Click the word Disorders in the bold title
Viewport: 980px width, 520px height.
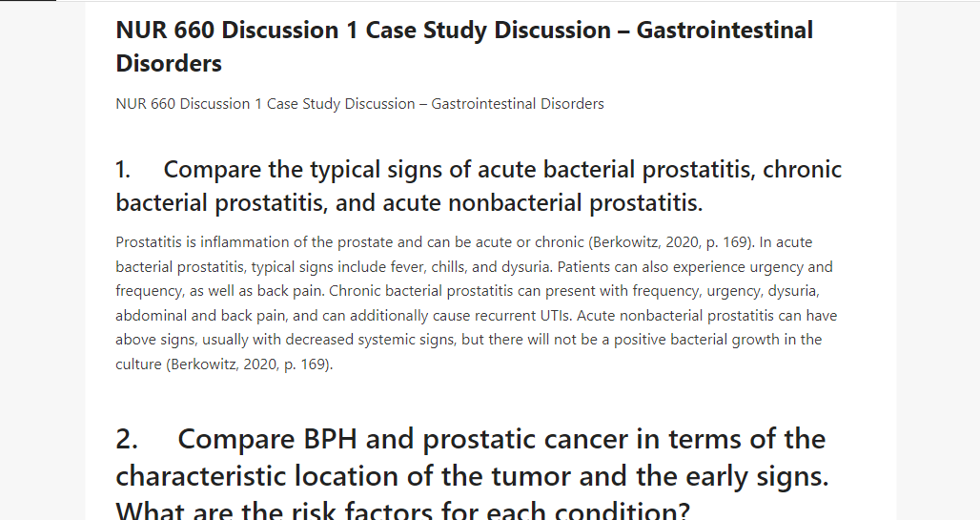click(169, 63)
